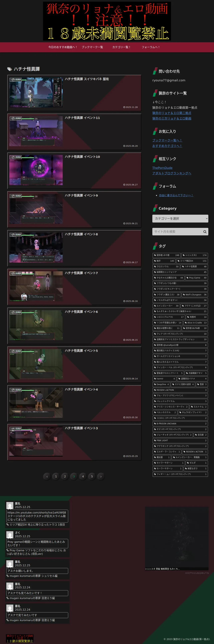Select page 4 in pagination

coord(83,476)
